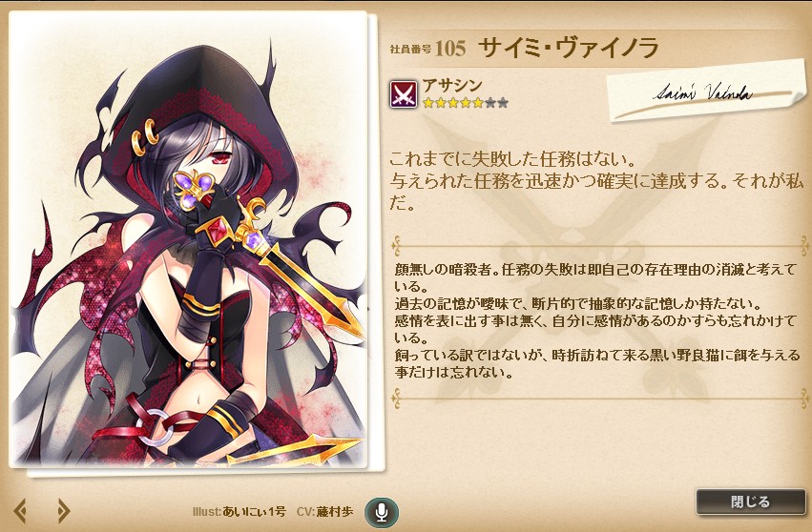Screen dimensions: 812x532
Task: Click the handwritten Saimi Vainola signature note
Action: (x=707, y=92)
